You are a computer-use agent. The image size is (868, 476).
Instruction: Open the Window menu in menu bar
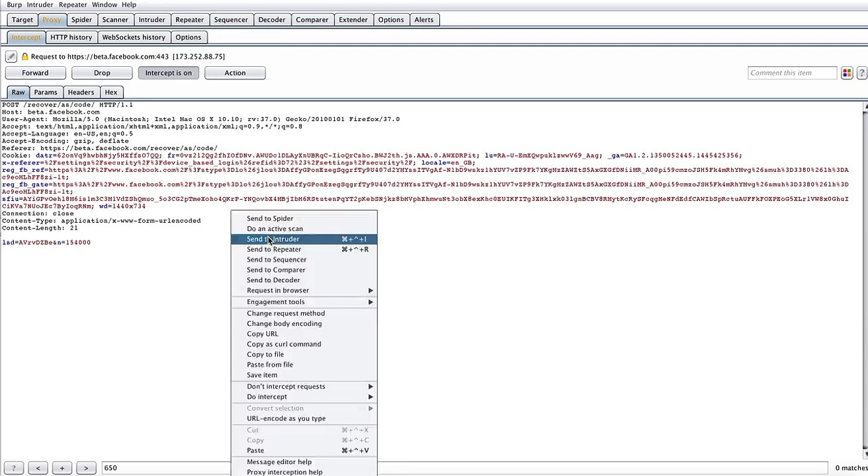click(x=105, y=5)
